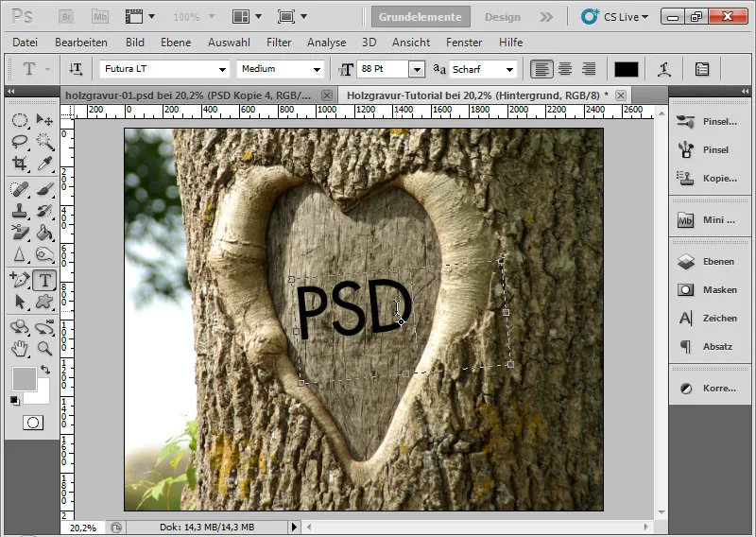
Task: Open the Ebenen panel
Action: click(x=707, y=262)
